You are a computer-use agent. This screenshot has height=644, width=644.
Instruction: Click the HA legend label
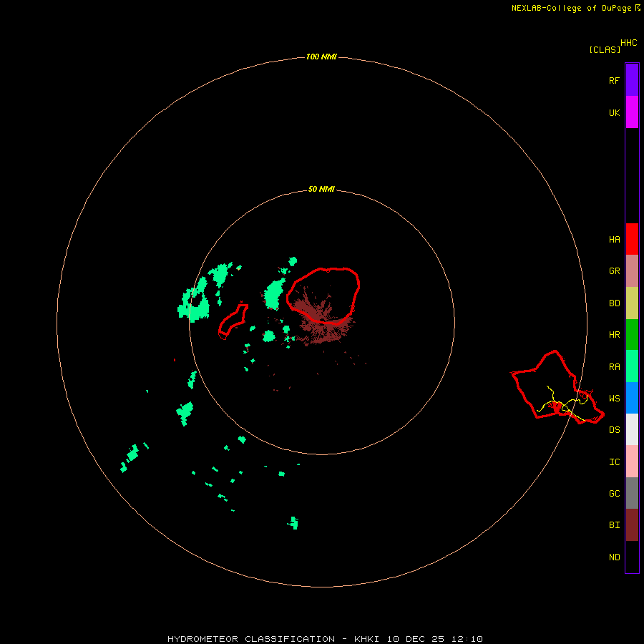(614, 240)
